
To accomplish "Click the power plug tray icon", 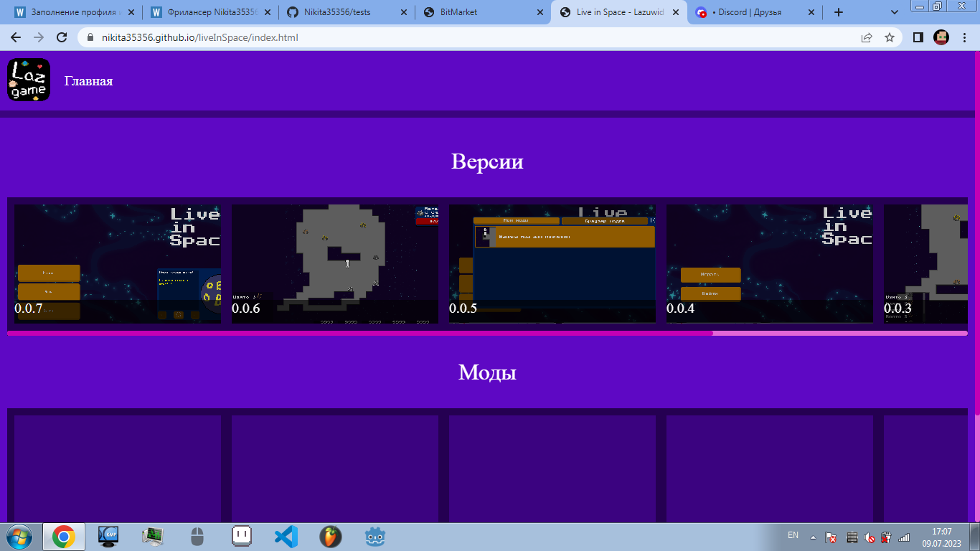I will click(886, 537).
